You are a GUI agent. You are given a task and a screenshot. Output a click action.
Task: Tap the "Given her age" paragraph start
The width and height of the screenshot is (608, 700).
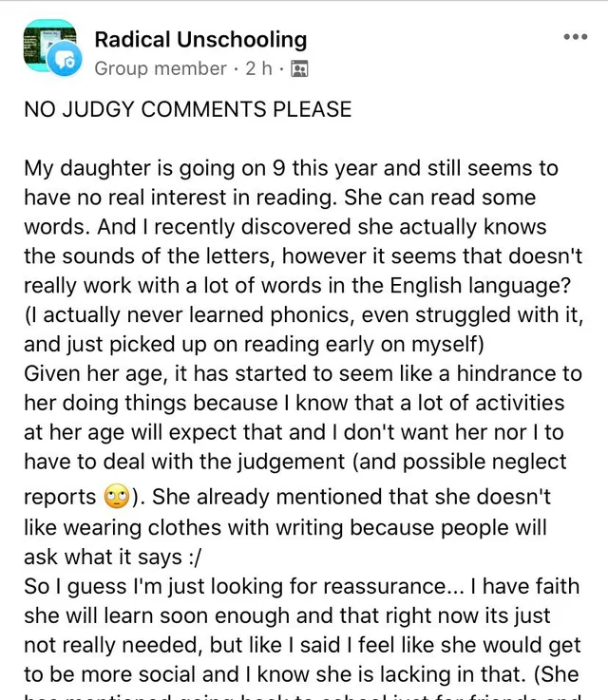point(96,374)
